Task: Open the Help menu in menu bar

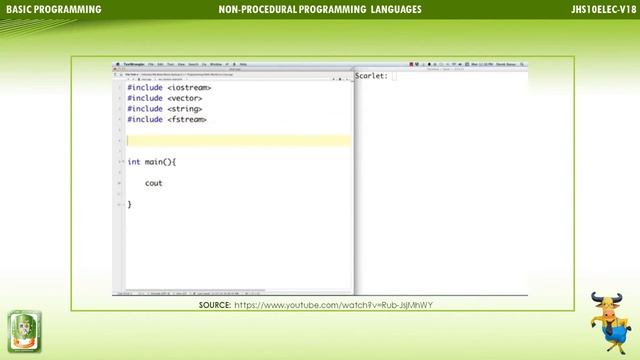Action: pos(243,64)
